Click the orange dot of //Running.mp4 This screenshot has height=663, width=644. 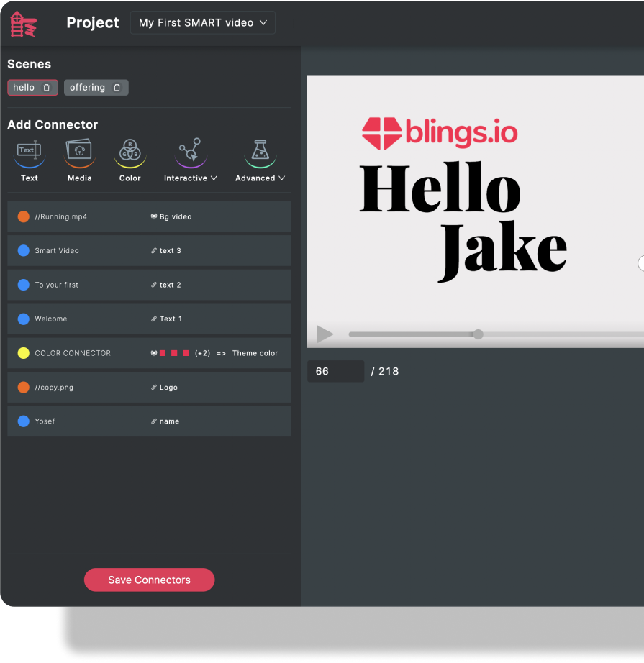pos(24,216)
